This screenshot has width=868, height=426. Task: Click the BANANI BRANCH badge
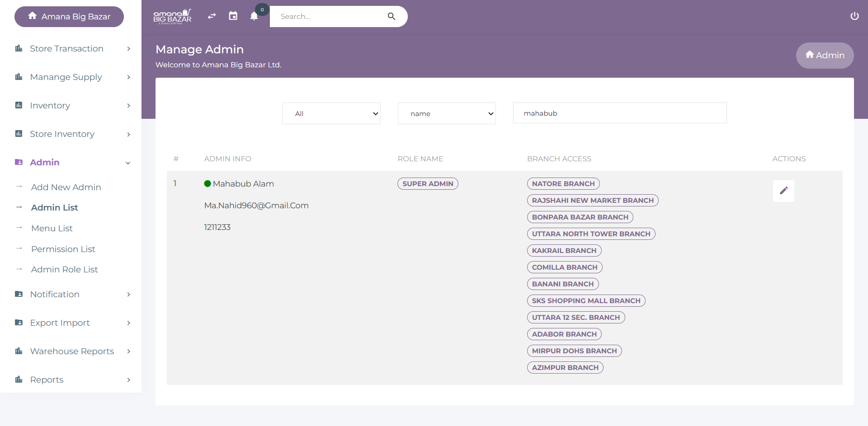[563, 284]
